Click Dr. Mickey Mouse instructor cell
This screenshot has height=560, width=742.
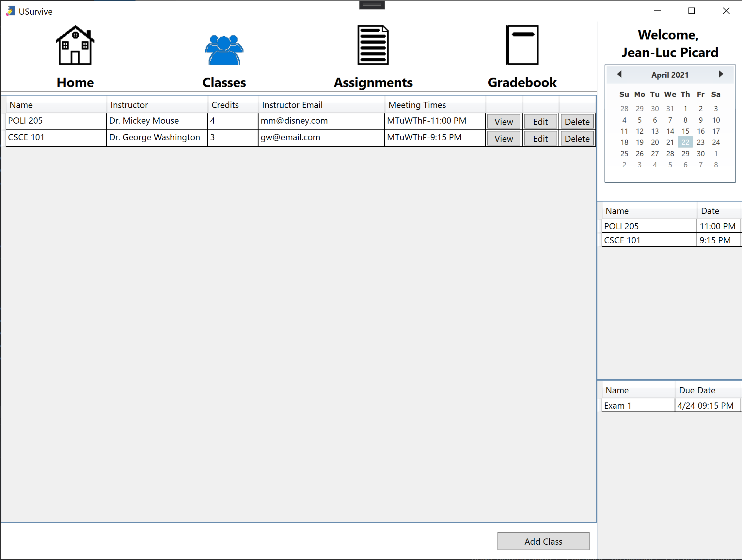point(157,121)
